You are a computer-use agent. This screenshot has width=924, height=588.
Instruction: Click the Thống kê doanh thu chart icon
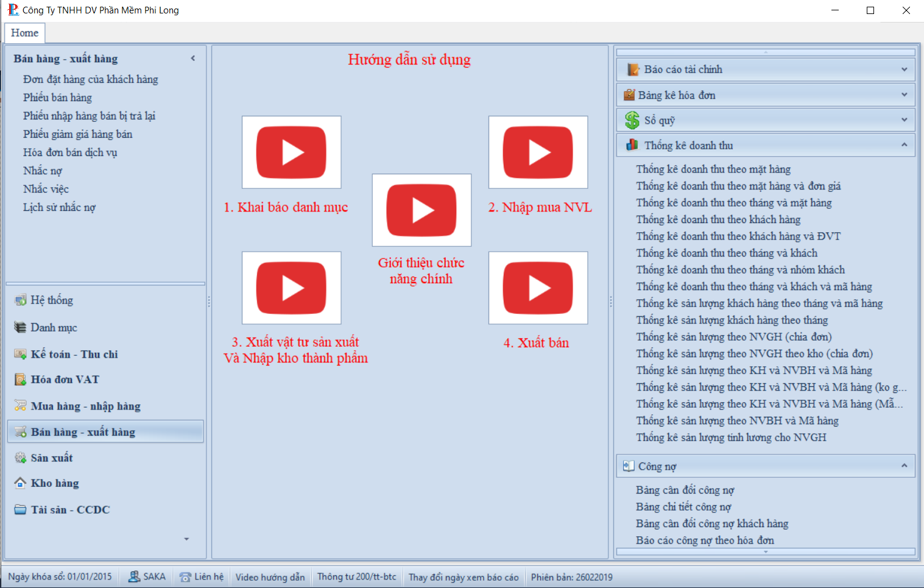click(x=633, y=145)
